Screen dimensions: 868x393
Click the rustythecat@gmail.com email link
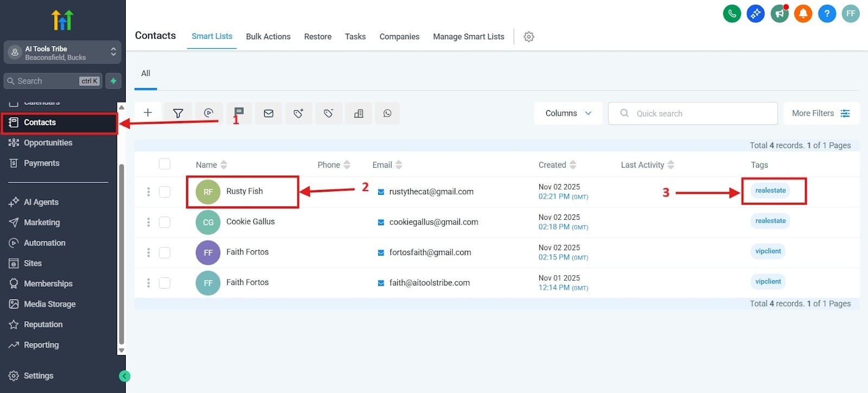pyautogui.click(x=431, y=192)
